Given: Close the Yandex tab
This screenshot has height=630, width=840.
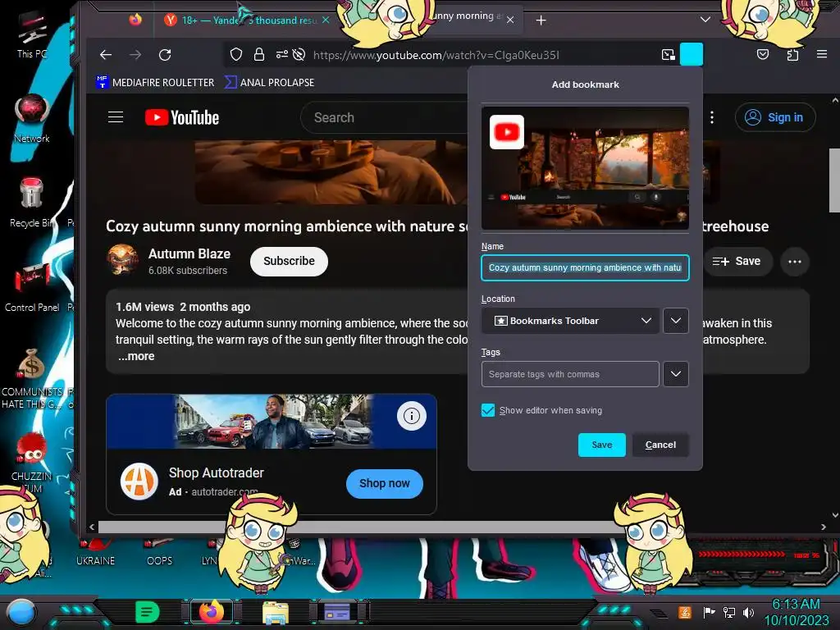Looking at the screenshot, I should pos(325,20).
